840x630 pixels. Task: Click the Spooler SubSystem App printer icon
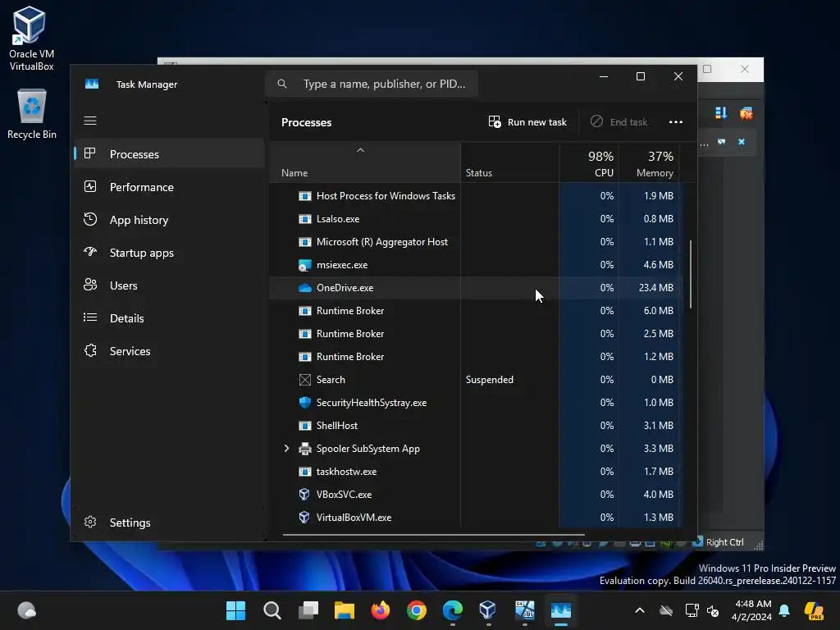[305, 449]
